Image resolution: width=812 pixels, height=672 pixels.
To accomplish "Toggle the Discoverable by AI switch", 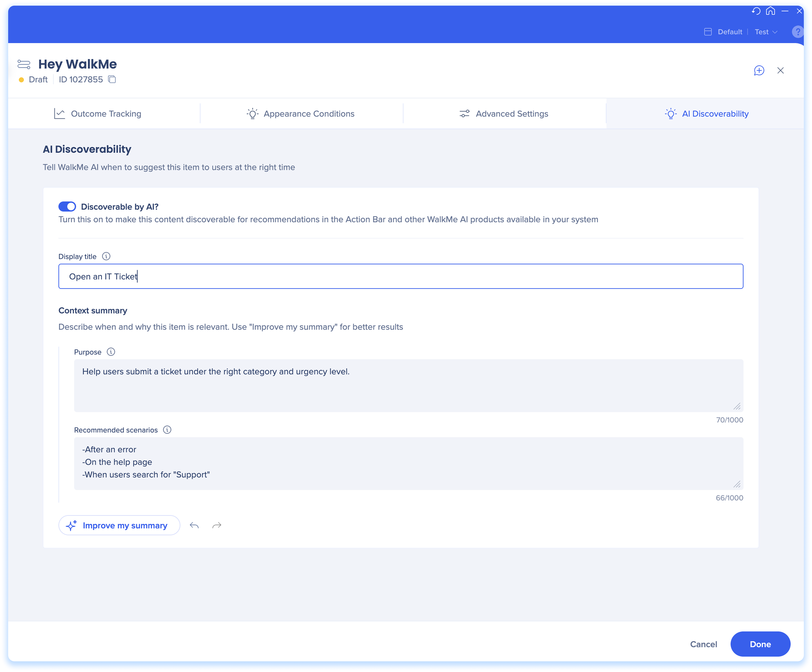I will 67,207.
